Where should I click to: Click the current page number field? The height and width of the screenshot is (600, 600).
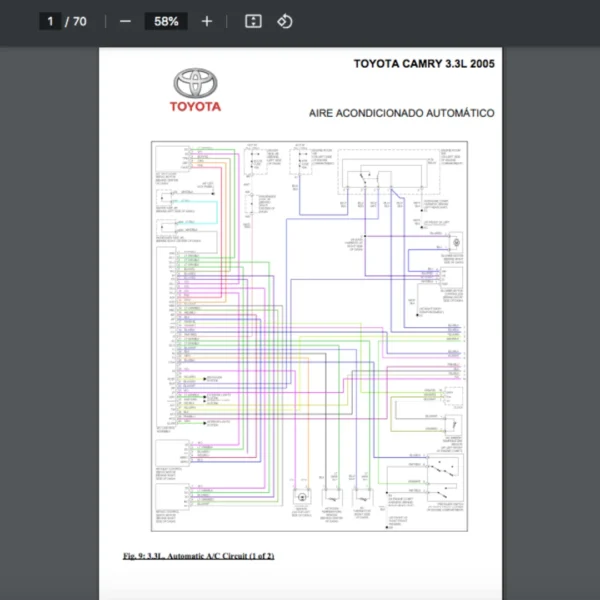tap(50, 21)
